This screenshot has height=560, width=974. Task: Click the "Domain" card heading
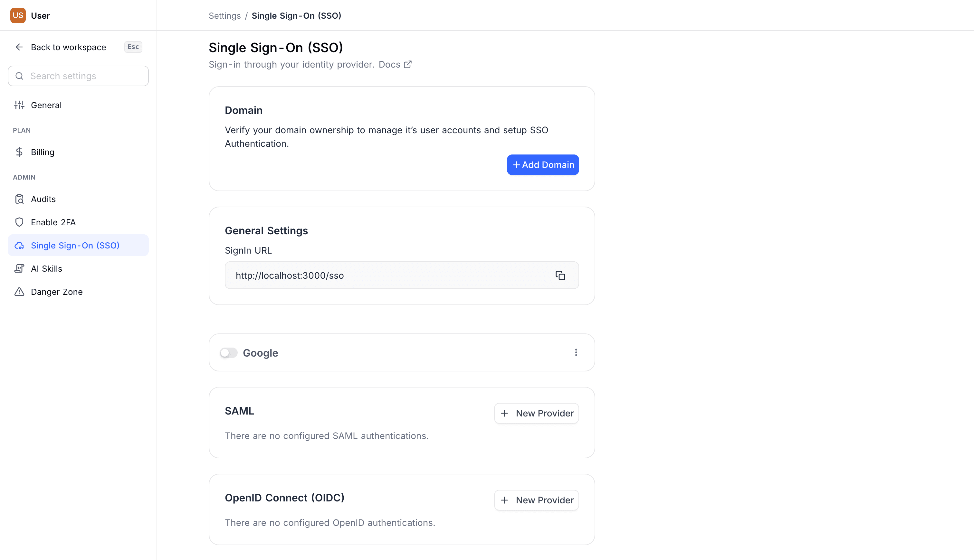[243, 110]
